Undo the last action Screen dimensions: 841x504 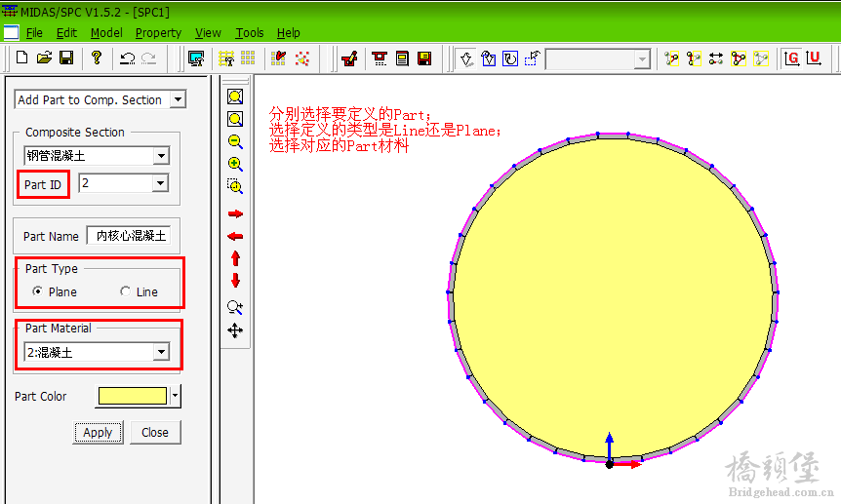(127, 58)
